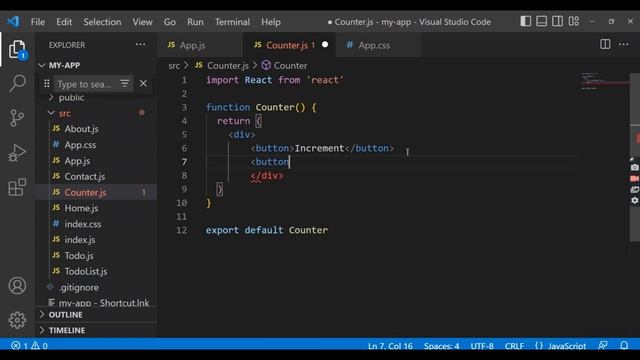640x360 pixels.
Task: Click the drag handle of tree search box
Action: pos(47,84)
